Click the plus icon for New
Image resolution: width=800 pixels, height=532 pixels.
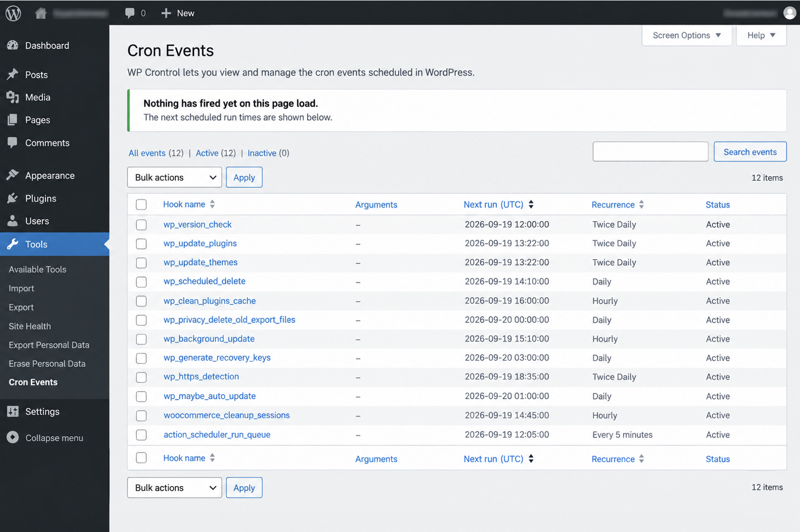[x=166, y=13]
